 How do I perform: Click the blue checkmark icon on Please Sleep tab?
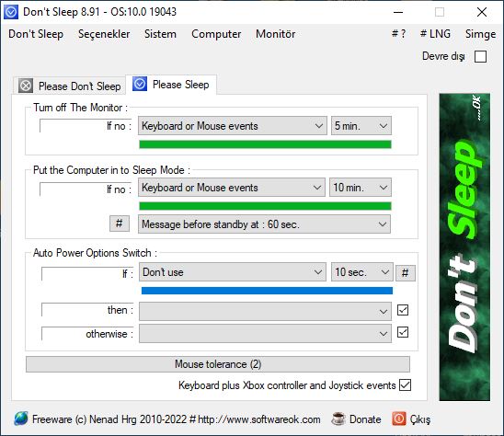tap(140, 84)
